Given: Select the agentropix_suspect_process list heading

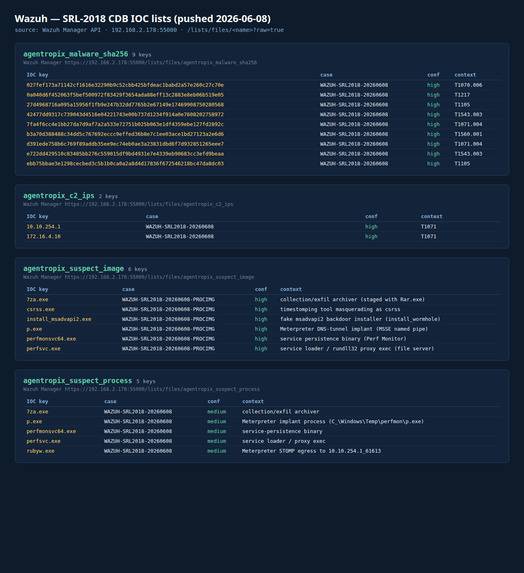Looking at the screenshot, I should click(77, 381).
